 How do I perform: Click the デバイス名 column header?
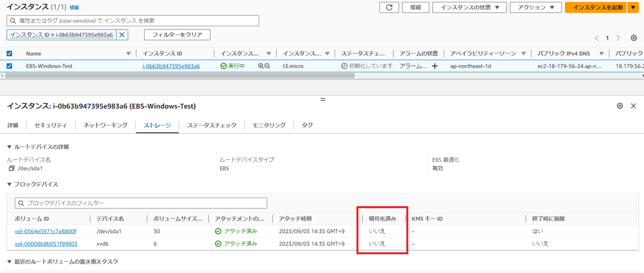click(x=110, y=218)
